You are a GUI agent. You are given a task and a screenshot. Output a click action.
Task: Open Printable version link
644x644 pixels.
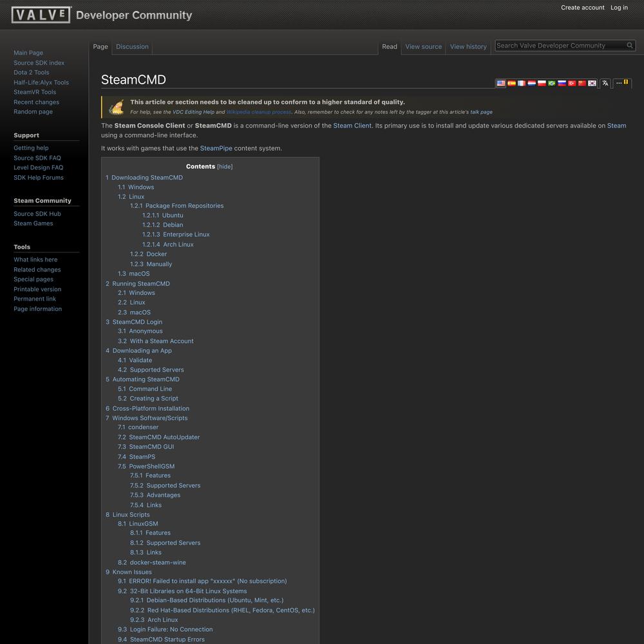[37, 290]
